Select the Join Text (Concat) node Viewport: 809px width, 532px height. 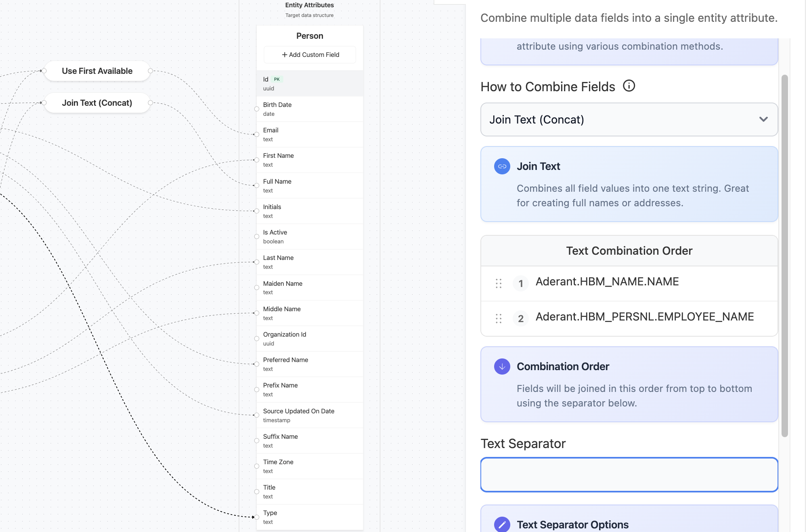[97, 103]
